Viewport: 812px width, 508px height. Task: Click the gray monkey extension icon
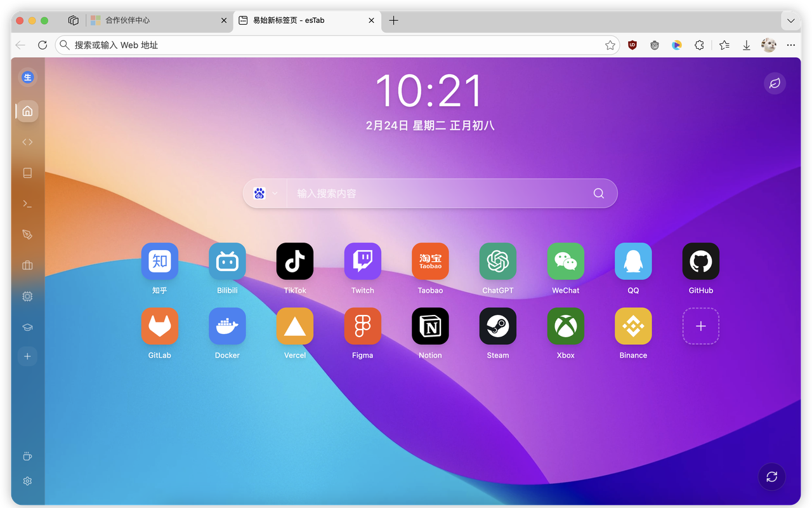[655, 45]
